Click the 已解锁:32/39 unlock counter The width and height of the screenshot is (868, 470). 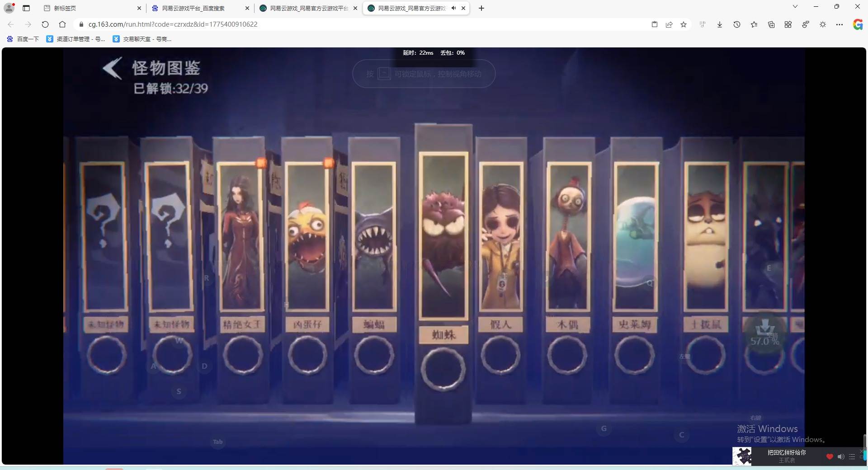[171, 89]
